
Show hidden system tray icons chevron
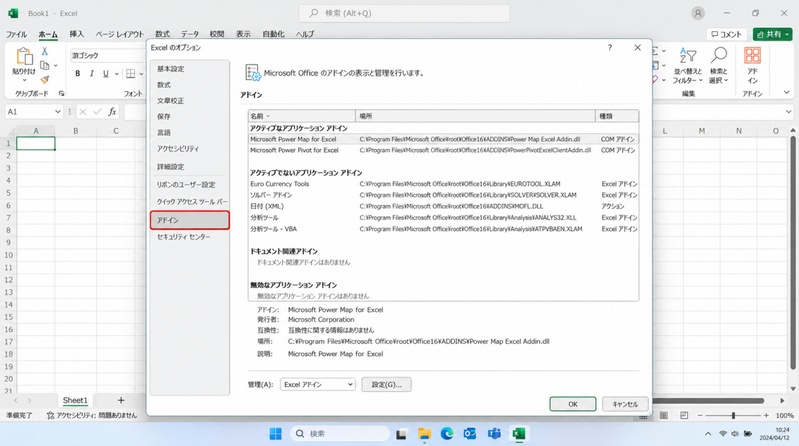pyautogui.click(x=708, y=434)
